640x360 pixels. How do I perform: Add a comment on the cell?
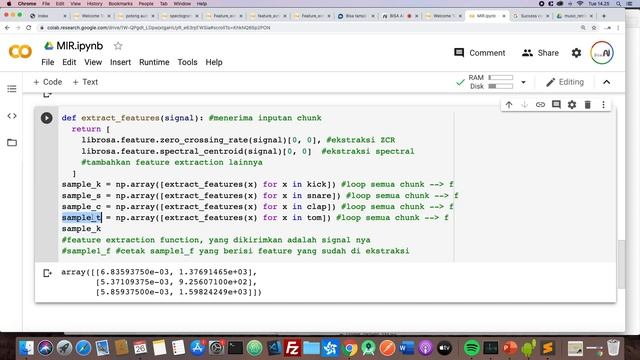click(x=556, y=104)
